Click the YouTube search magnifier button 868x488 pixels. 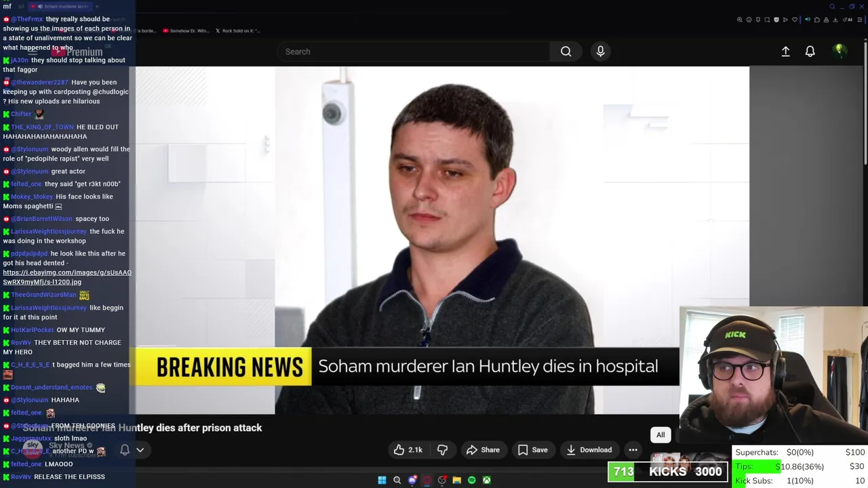point(566,52)
